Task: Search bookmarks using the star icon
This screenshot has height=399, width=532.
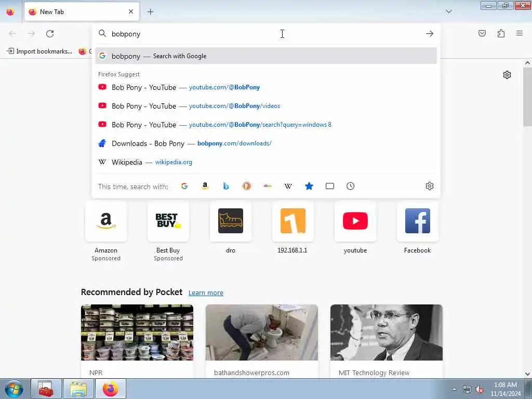Action: 309,186
